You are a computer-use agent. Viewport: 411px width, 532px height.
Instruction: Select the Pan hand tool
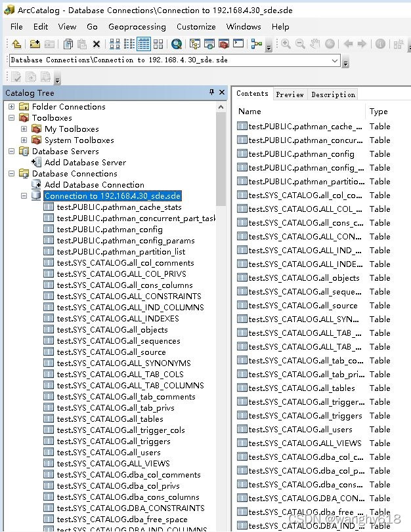click(x=315, y=44)
